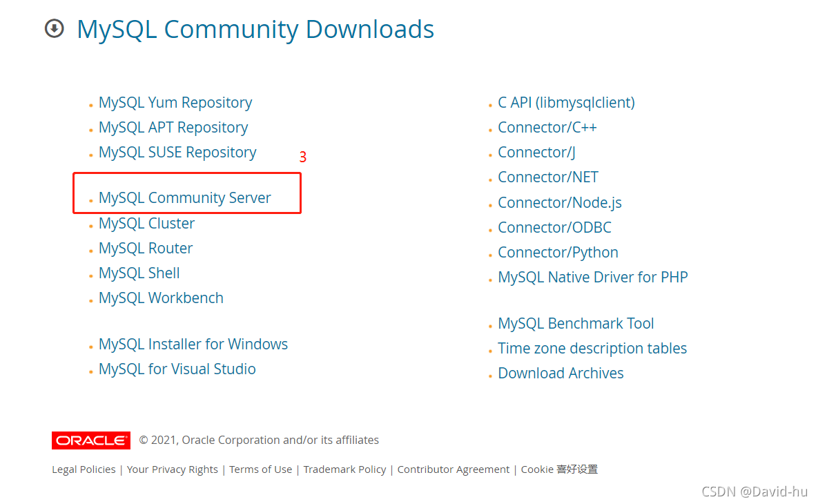Image resolution: width=818 pixels, height=504 pixels.
Task: Open MySQL for Visual Studio link
Action: coord(177,369)
